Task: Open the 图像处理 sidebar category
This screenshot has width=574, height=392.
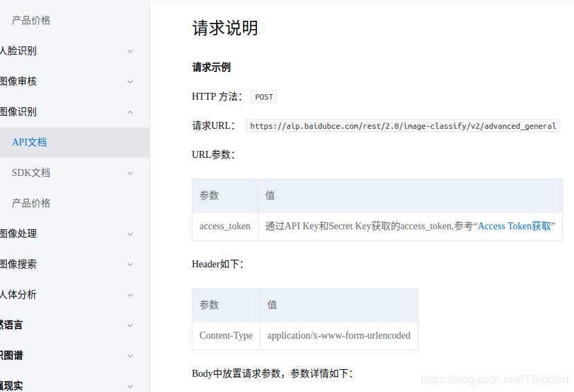Action: pos(18,233)
